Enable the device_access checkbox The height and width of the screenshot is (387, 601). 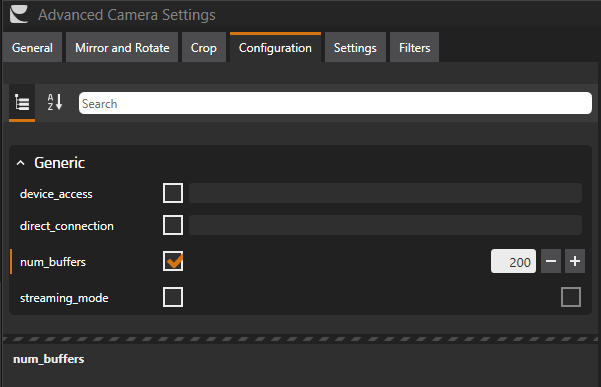coord(173,193)
